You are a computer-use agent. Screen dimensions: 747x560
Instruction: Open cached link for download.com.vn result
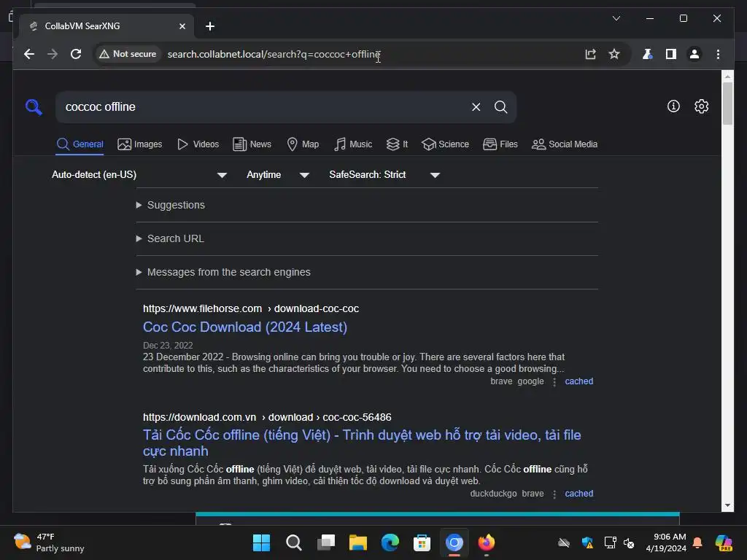[x=578, y=494]
